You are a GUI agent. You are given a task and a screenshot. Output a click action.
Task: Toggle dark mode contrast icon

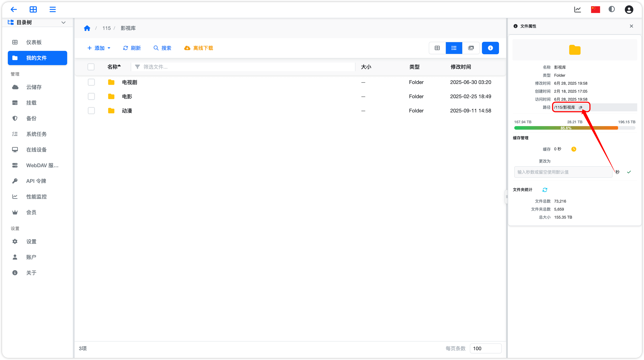[x=611, y=9]
